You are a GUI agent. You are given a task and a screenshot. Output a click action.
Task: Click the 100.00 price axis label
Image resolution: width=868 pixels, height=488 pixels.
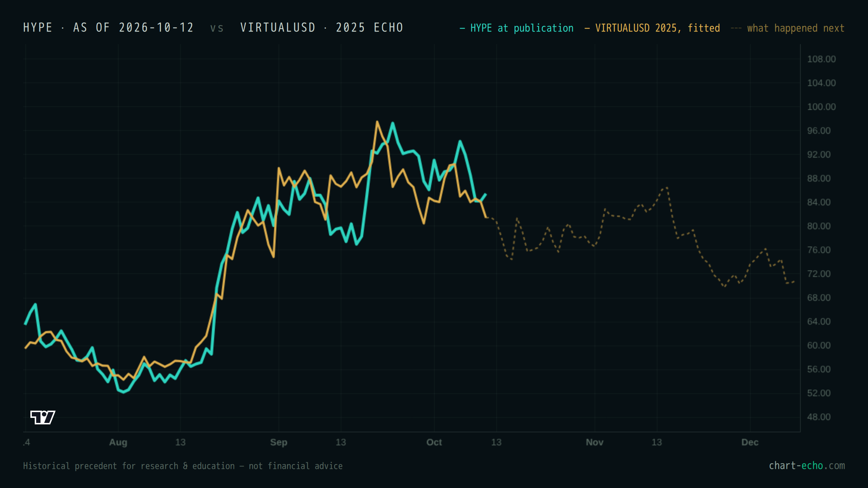click(x=821, y=107)
